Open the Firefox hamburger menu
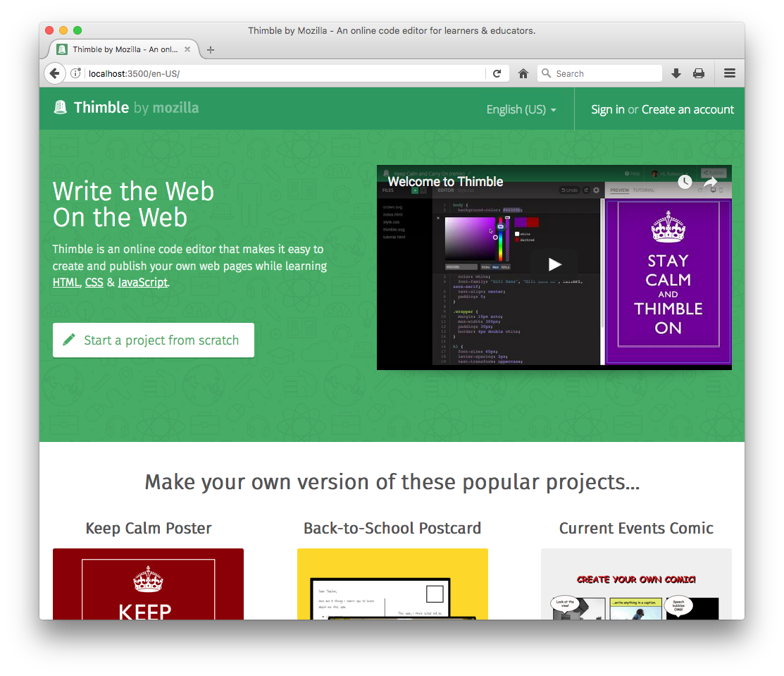Image resolution: width=784 pixels, height=676 pixels. pos(729,73)
